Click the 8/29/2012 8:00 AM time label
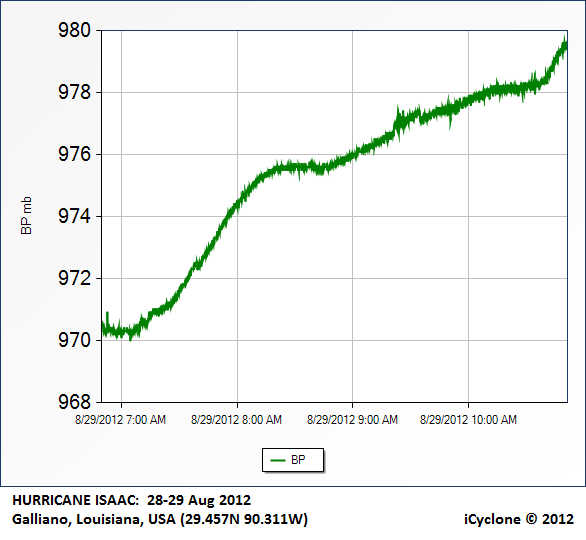The width and height of the screenshot is (586, 540). 237,420
